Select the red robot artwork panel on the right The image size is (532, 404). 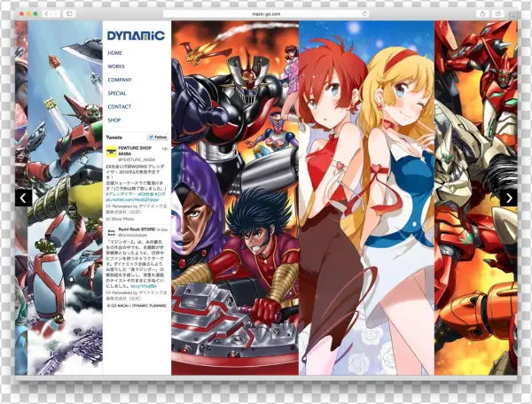coord(475,198)
